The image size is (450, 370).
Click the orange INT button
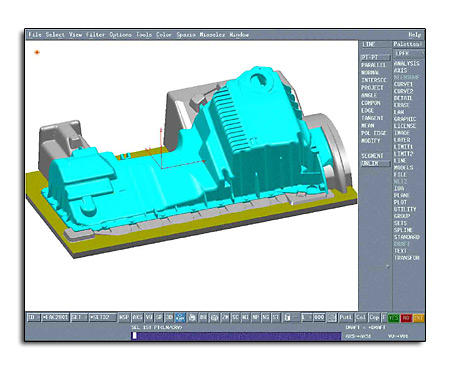click(418, 318)
